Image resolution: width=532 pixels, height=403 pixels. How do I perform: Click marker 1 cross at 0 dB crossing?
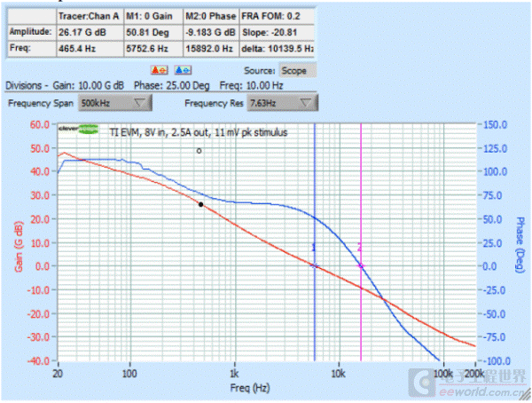pos(314,265)
